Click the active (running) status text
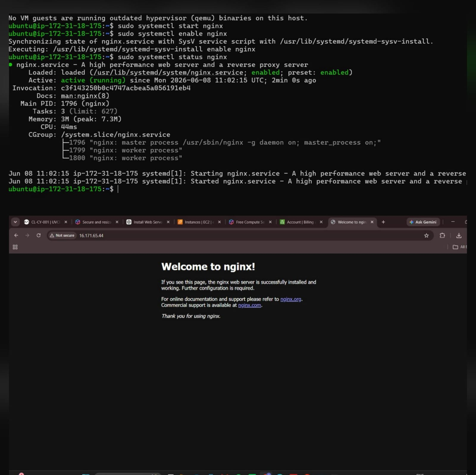Viewport: 476px width, 475px height. coord(93,80)
